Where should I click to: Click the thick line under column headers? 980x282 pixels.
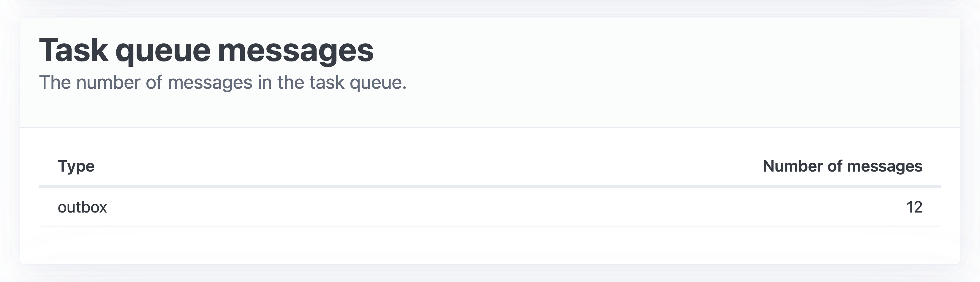click(x=490, y=186)
